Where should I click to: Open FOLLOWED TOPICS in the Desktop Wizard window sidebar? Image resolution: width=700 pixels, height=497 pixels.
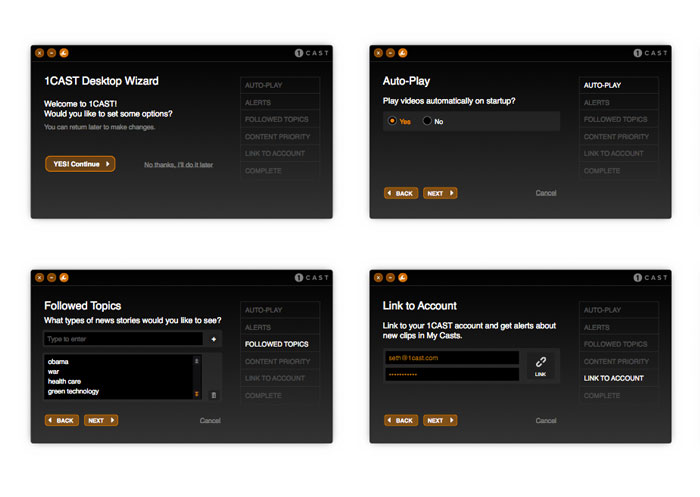coord(280,120)
